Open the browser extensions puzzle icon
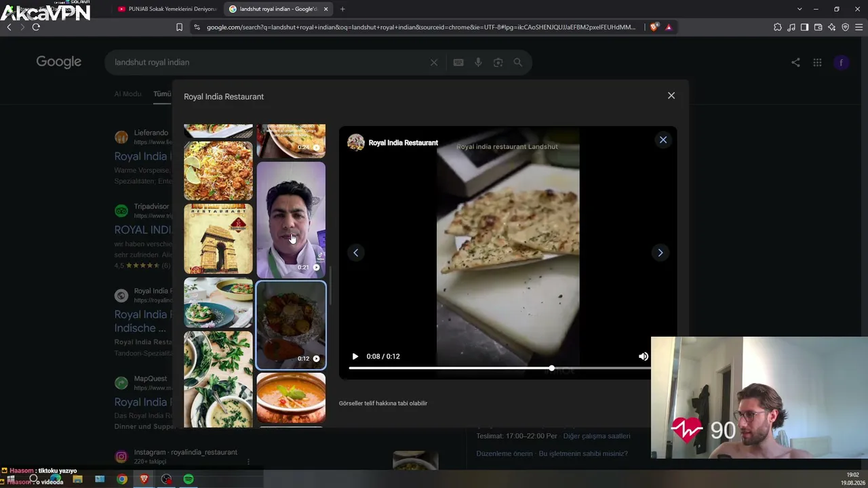This screenshot has height=488, width=868. point(778,27)
